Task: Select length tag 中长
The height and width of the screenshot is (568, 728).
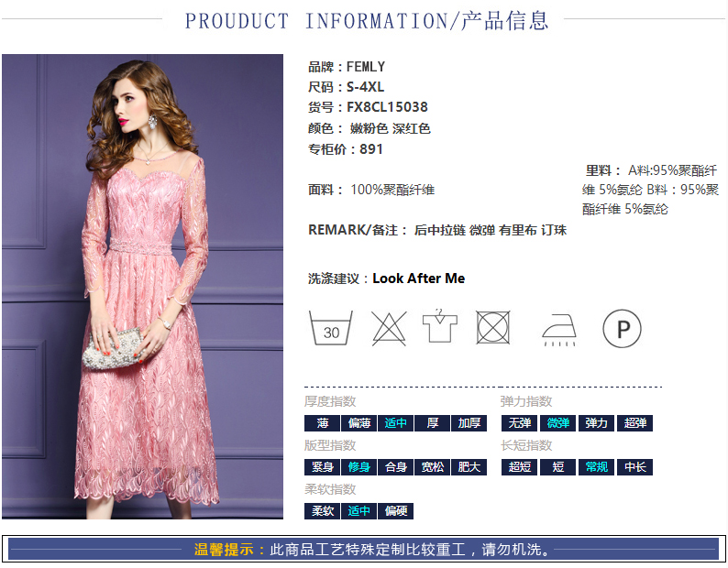Action: tap(635, 467)
